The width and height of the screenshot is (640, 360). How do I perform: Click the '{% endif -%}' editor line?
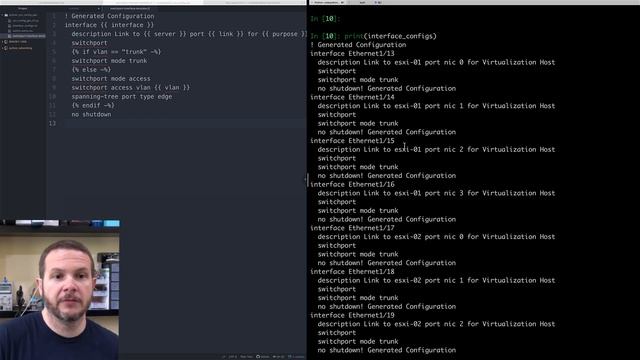(93, 106)
